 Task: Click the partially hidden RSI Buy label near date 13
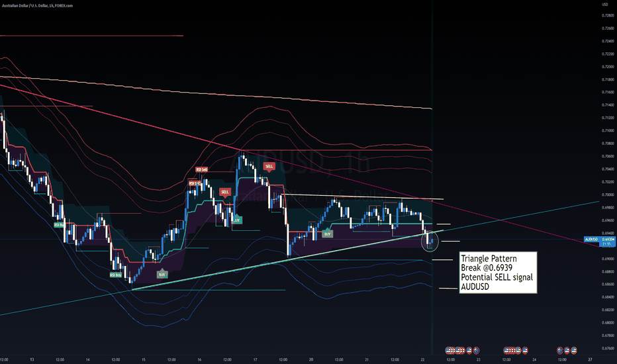(59, 225)
